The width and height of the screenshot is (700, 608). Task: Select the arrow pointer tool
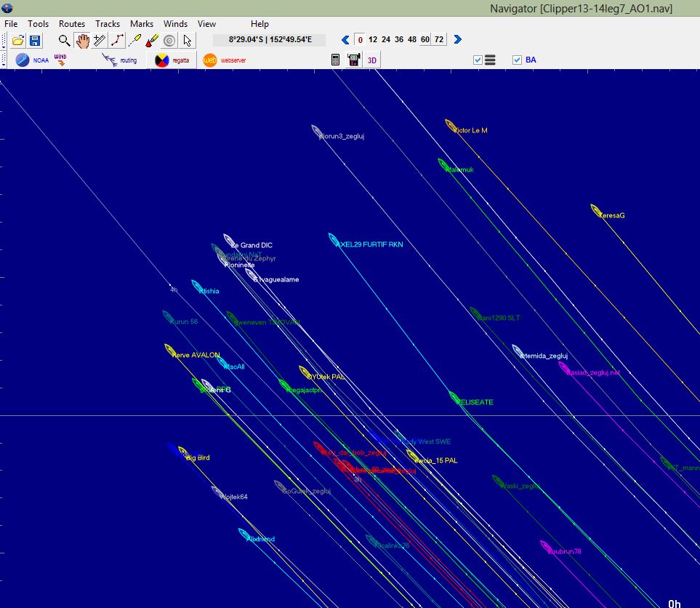[x=187, y=41]
